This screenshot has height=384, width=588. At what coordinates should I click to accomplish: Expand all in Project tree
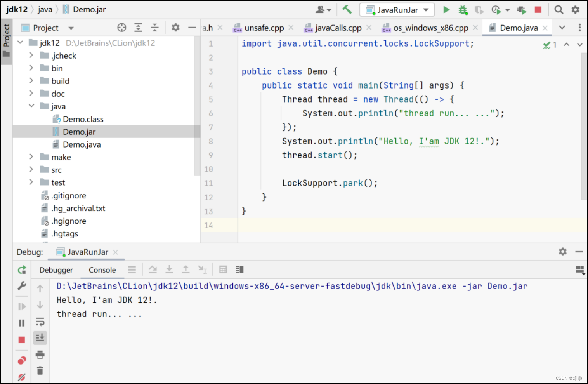pos(138,28)
